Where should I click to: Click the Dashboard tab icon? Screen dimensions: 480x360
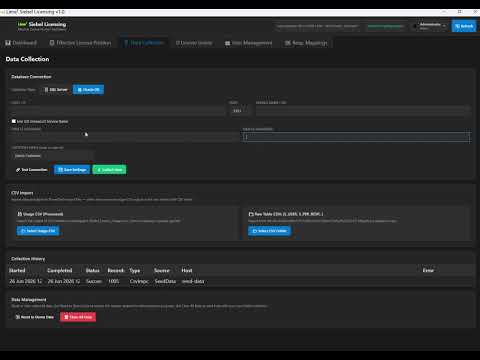(8, 43)
